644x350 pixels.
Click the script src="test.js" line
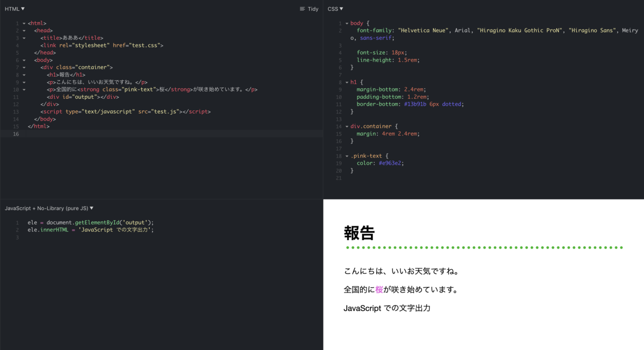126,111
